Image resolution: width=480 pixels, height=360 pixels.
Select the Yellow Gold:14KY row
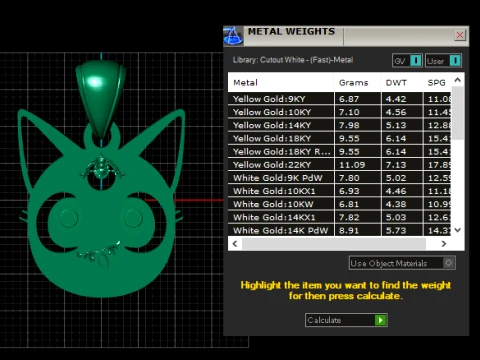(x=340, y=125)
